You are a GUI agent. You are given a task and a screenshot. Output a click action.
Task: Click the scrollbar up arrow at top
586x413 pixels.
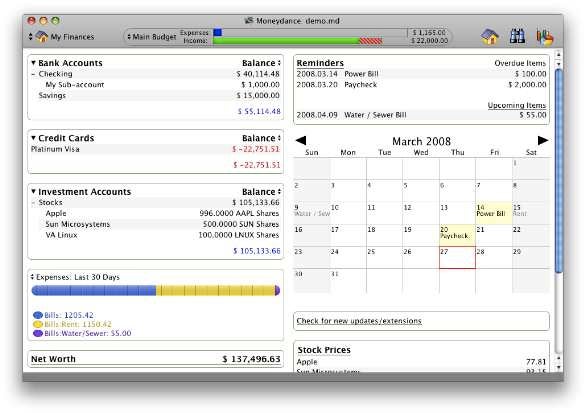pyautogui.click(x=559, y=55)
